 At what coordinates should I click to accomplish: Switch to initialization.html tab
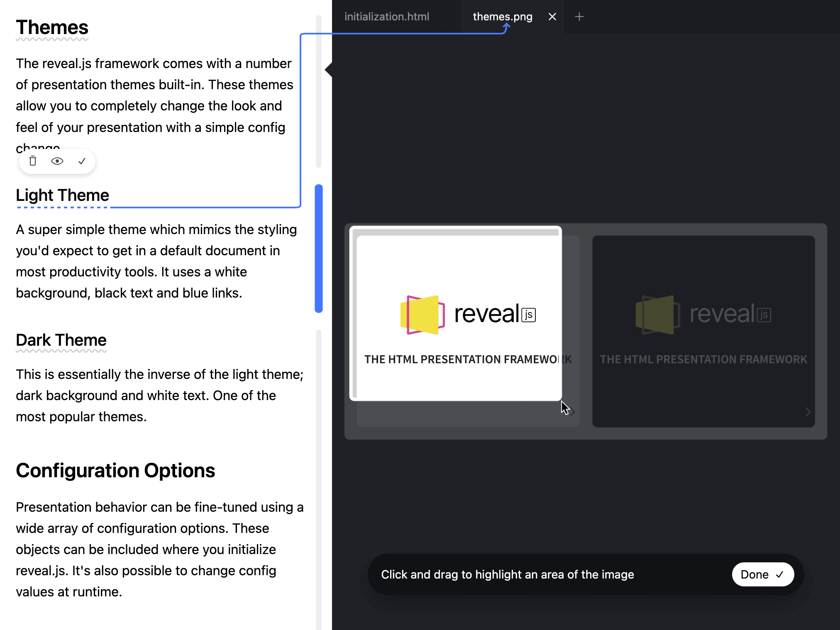tap(386, 17)
